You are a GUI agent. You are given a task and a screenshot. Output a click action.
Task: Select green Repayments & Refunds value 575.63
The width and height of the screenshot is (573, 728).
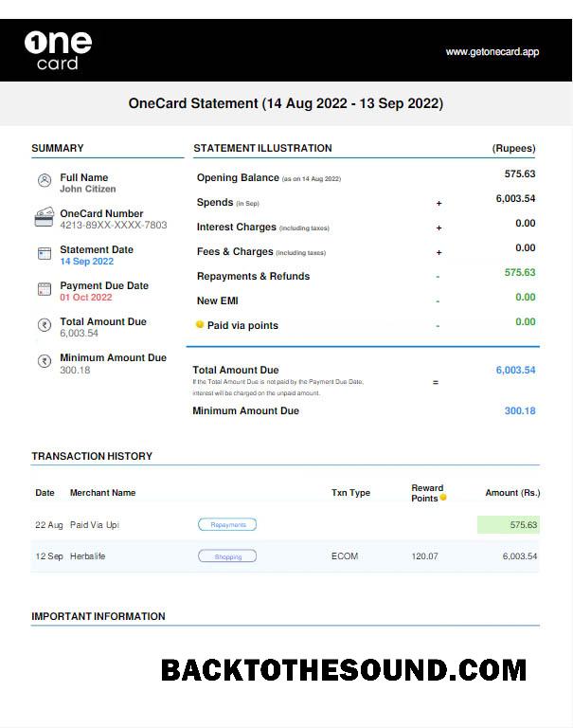[520, 273]
